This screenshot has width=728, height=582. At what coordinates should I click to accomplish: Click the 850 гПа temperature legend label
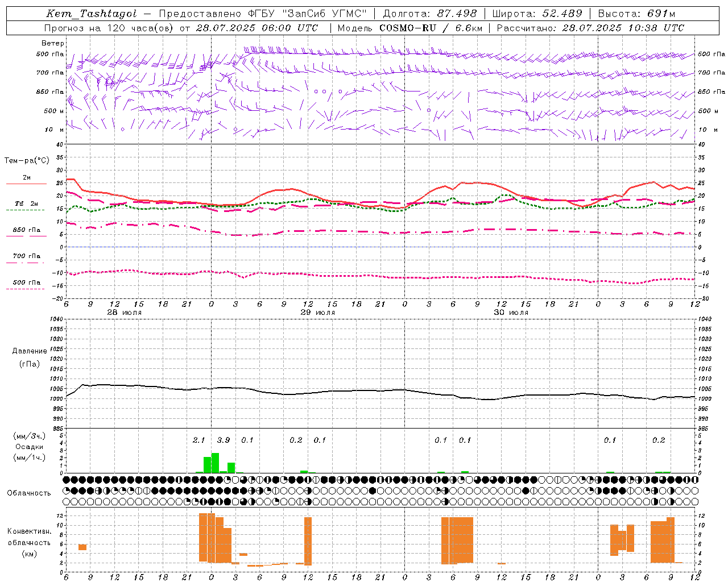27,230
